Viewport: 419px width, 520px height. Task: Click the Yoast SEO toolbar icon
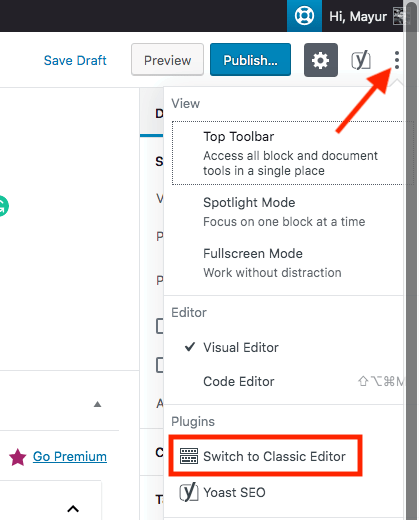point(361,60)
